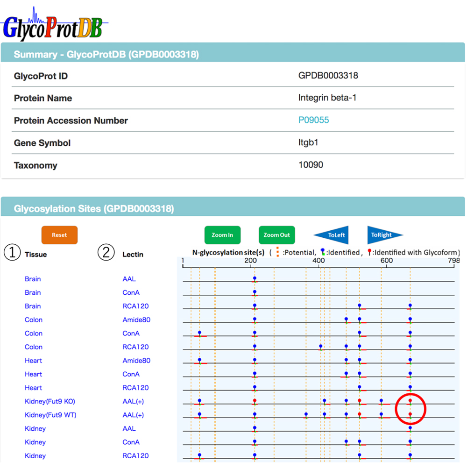Click the leftmost site marker in the Kidney RCA120 row
Viewport: 467px width, 476px height.
click(199, 455)
